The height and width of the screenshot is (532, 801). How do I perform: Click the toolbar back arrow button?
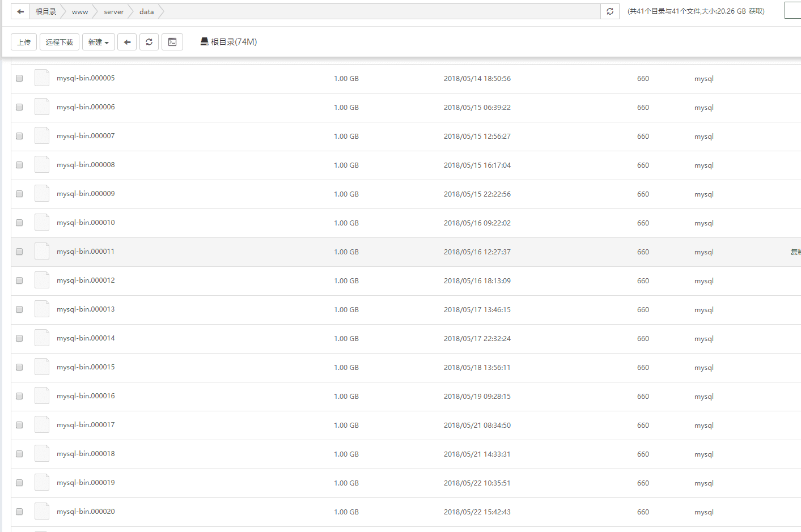click(x=127, y=42)
